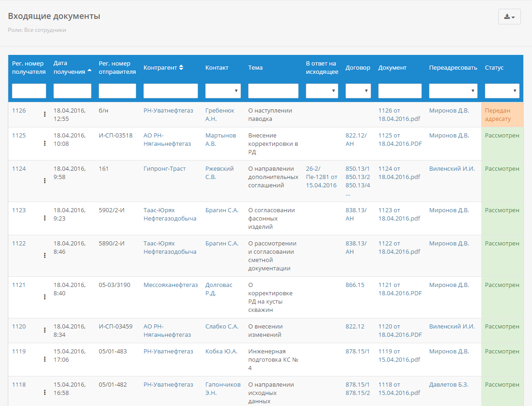Open row actions menu for document 1126
Image resolution: width=532 pixels, height=406 pixels.
click(x=45, y=114)
